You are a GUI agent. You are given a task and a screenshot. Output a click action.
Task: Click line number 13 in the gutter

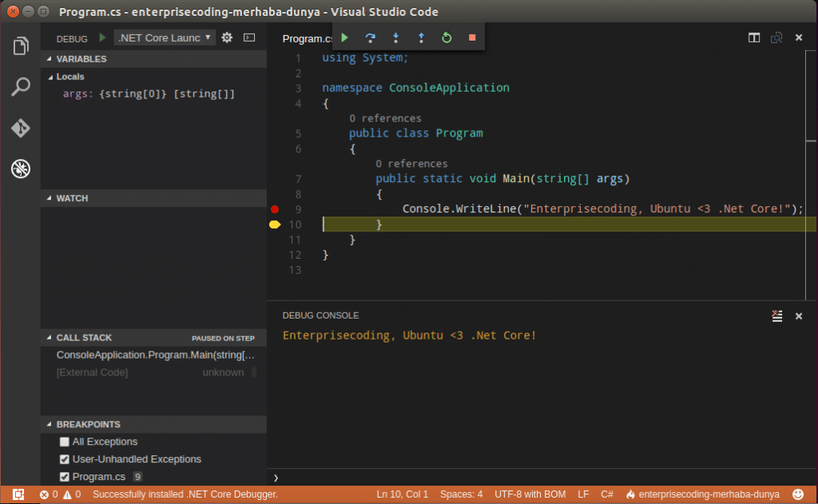point(296,270)
